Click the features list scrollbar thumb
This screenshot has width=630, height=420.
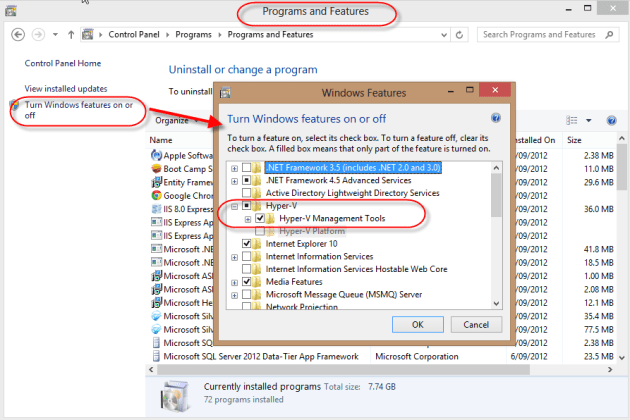click(x=496, y=195)
